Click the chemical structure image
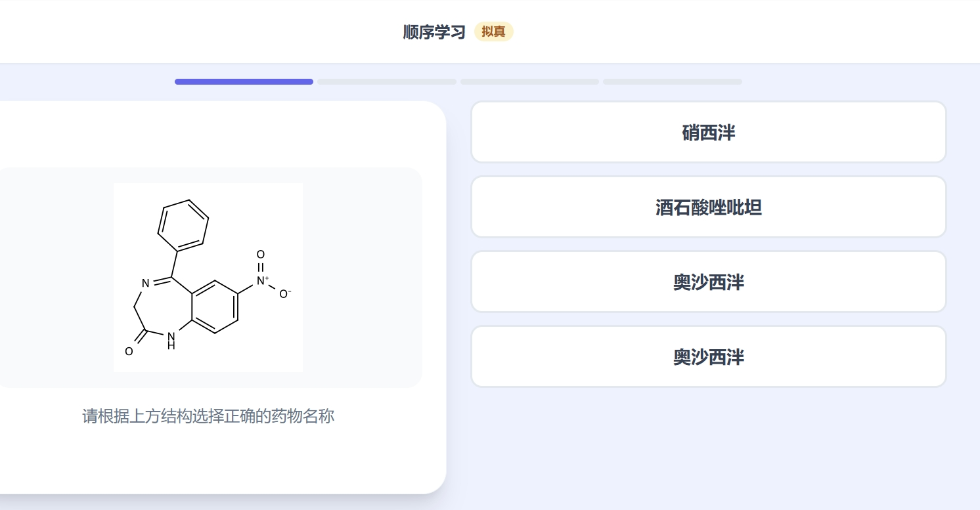This screenshot has width=980, height=510. click(x=208, y=276)
